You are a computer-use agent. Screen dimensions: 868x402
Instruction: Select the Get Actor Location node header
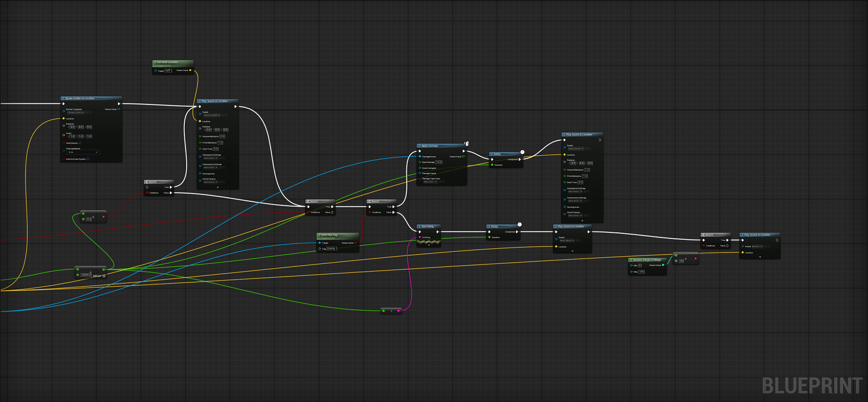tap(173, 64)
